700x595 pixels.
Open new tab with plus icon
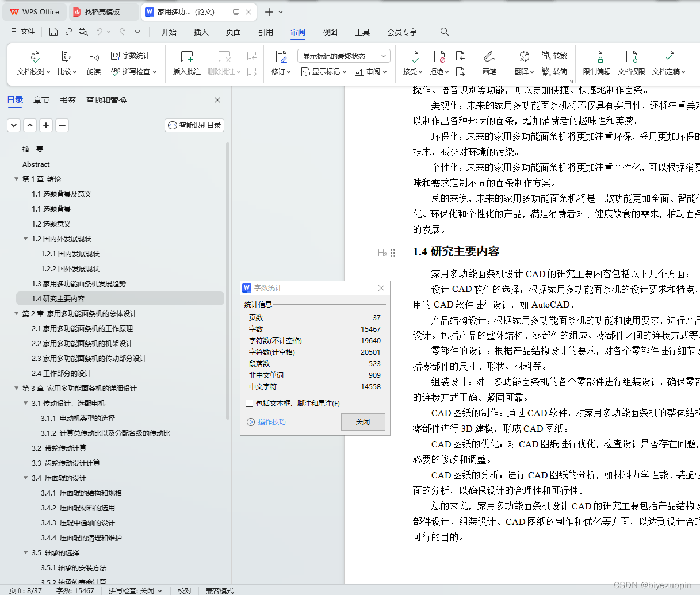coord(269,12)
